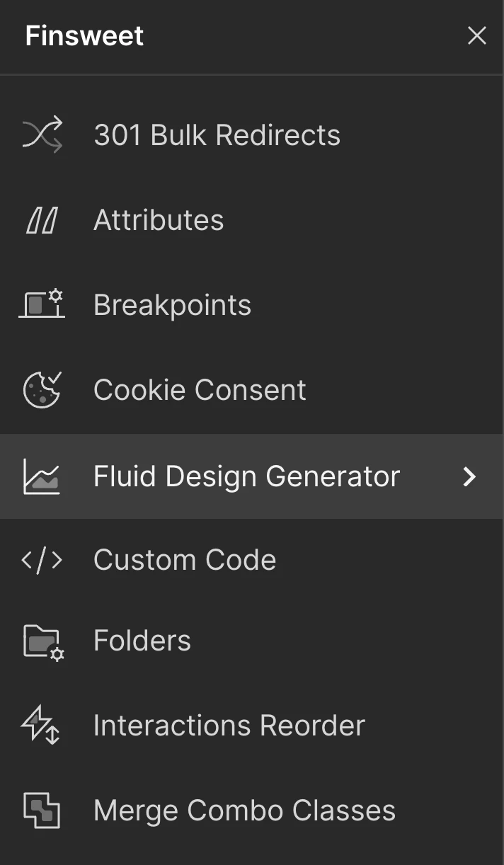Choose the Custom Code option
The width and height of the screenshot is (504, 865).
click(x=184, y=559)
